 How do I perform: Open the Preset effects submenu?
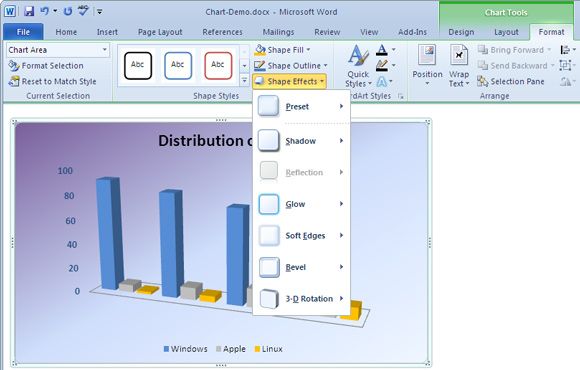point(301,107)
